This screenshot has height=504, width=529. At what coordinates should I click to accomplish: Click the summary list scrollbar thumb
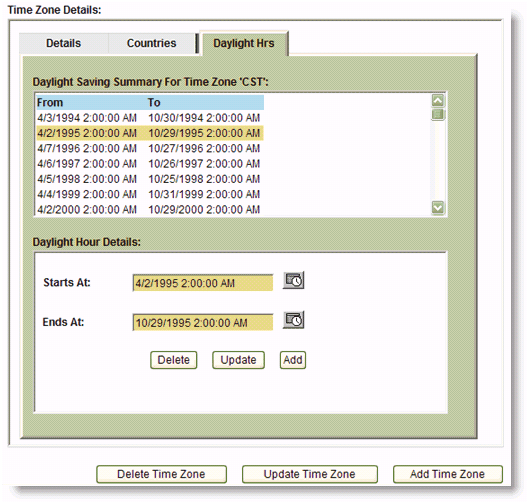(x=438, y=115)
